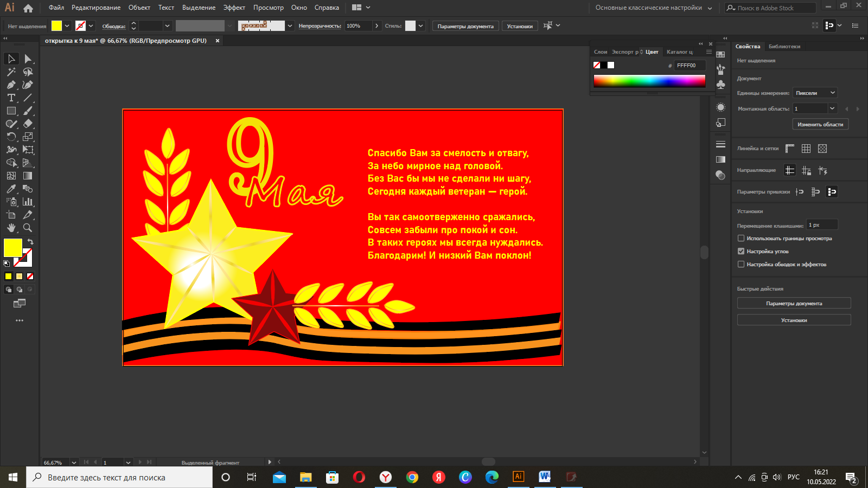The image size is (868, 488).
Task: Click the Windows taskbar search field
Action: click(119, 477)
